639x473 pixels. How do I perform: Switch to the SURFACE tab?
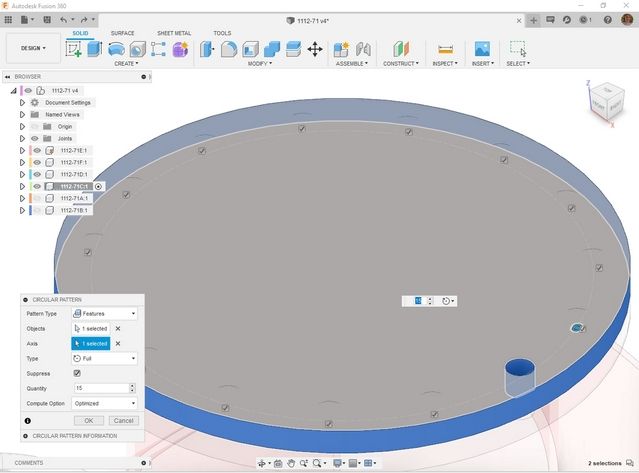coord(122,33)
